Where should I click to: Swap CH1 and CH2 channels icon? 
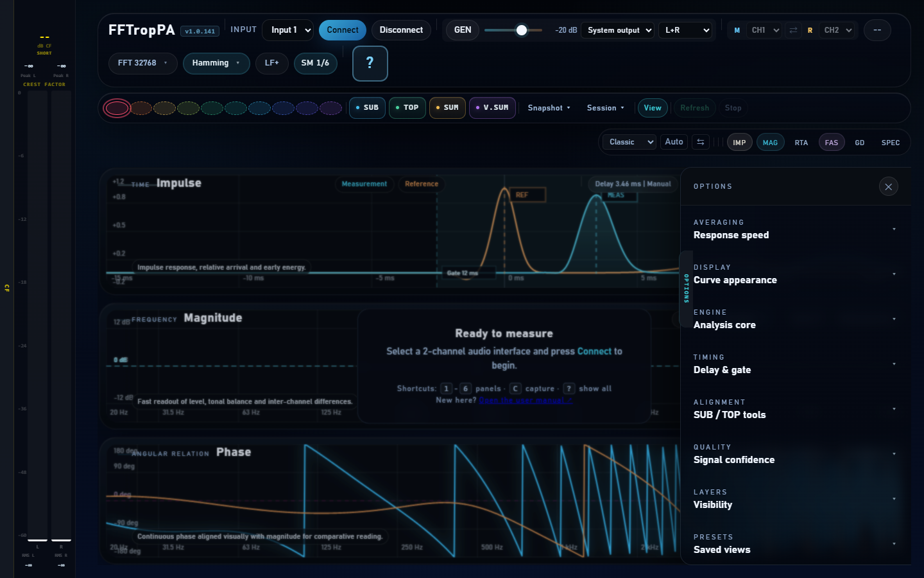(793, 30)
